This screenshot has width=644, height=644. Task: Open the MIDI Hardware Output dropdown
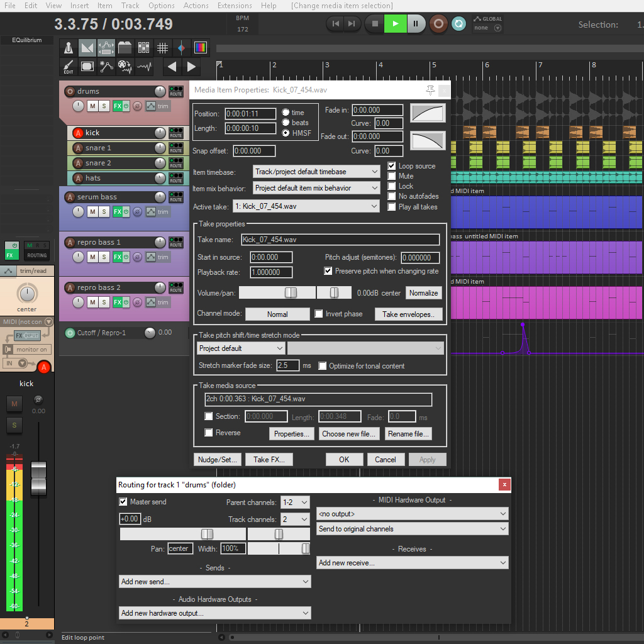coord(412,514)
